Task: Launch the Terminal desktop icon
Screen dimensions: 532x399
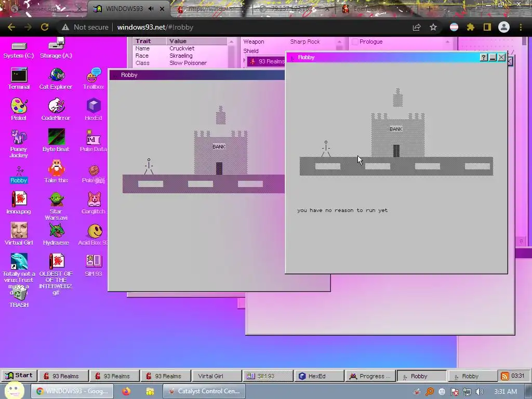Action: pos(19,79)
